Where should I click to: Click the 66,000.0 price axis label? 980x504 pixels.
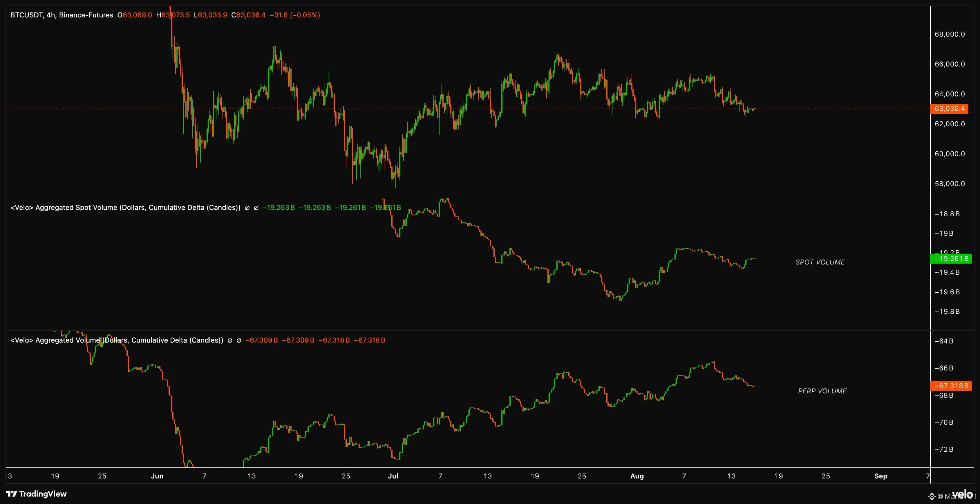950,64
